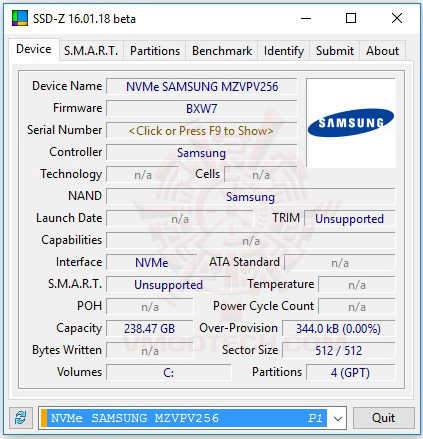This screenshot has height=439, width=423.
Task: Click the Bytes Written n/a field
Action: [x=150, y=351]
